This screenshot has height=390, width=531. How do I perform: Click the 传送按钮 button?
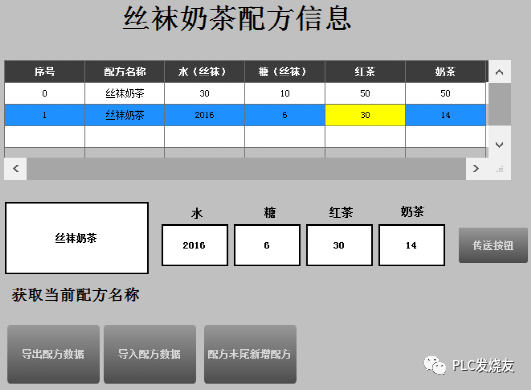coord(493,245)
